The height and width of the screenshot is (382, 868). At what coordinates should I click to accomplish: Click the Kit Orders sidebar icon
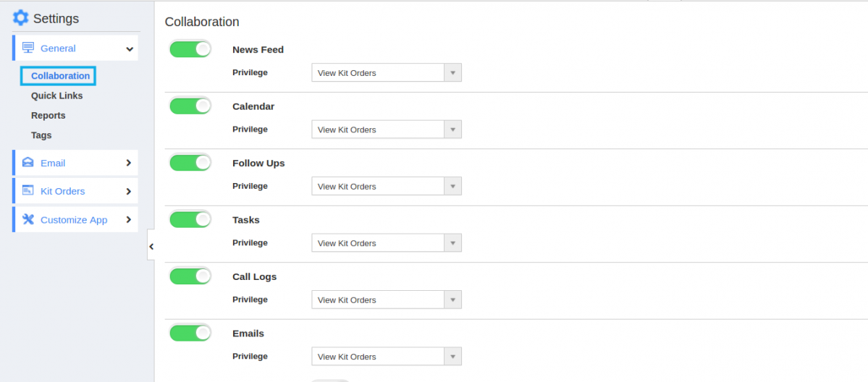28,190
